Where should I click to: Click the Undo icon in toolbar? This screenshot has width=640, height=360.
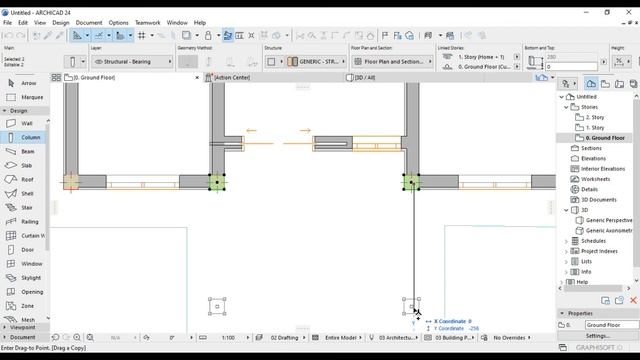pyautogui.click(x=9, y=36)
